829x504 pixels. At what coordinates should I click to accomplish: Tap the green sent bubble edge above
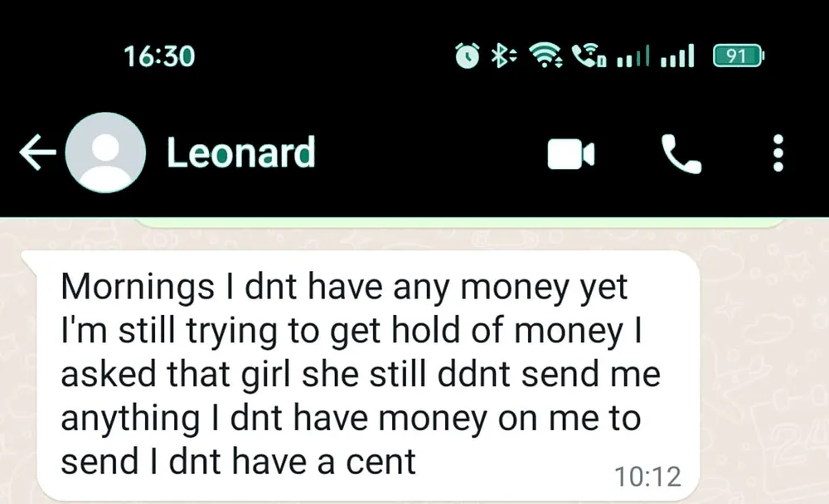coord(460,223)
